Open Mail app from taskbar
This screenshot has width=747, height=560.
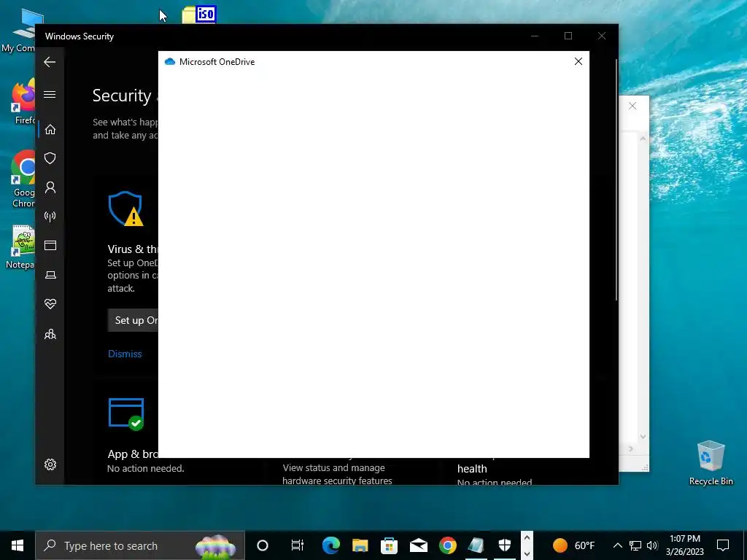(x=418, y=545)
